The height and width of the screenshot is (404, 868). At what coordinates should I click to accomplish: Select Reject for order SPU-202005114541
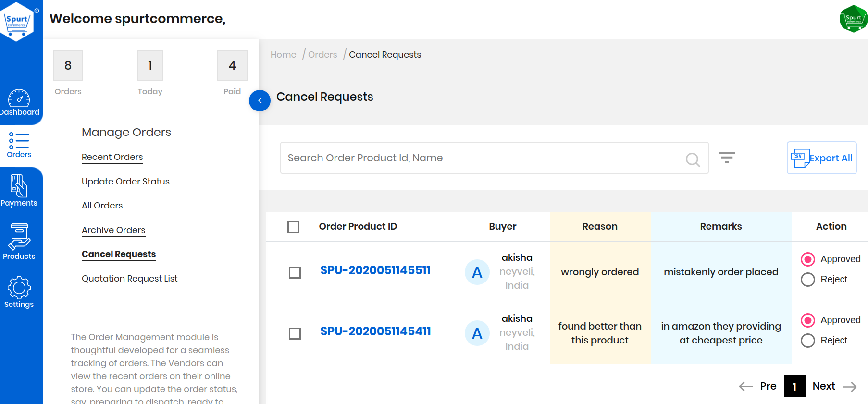click(x=808, y=341)
